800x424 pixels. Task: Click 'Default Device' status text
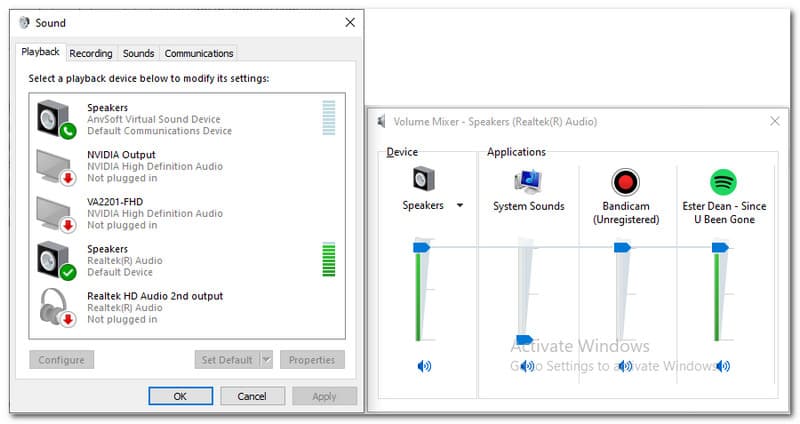pyautogui.click(x=120, y=272)
